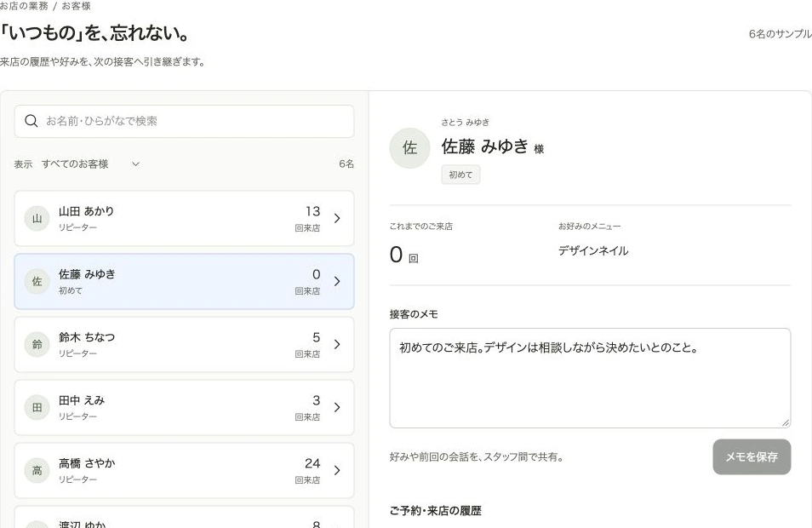
Task: Go to お店の業務 in the breadcrumb
Action: (x=24, y=6)
